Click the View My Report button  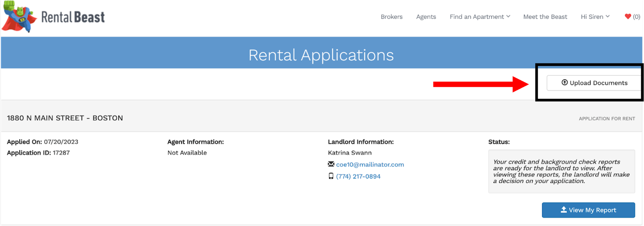pos(588,210)
